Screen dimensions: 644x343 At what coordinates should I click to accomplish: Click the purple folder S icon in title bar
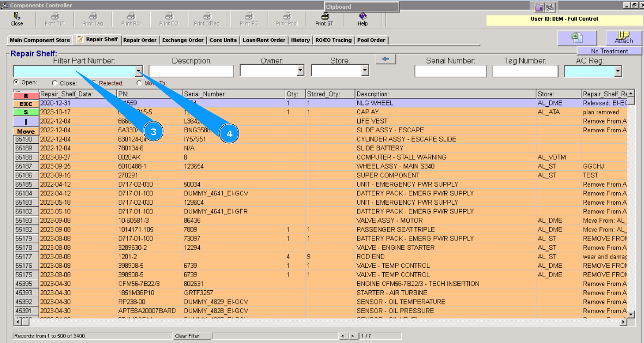[x=539, y=8]
